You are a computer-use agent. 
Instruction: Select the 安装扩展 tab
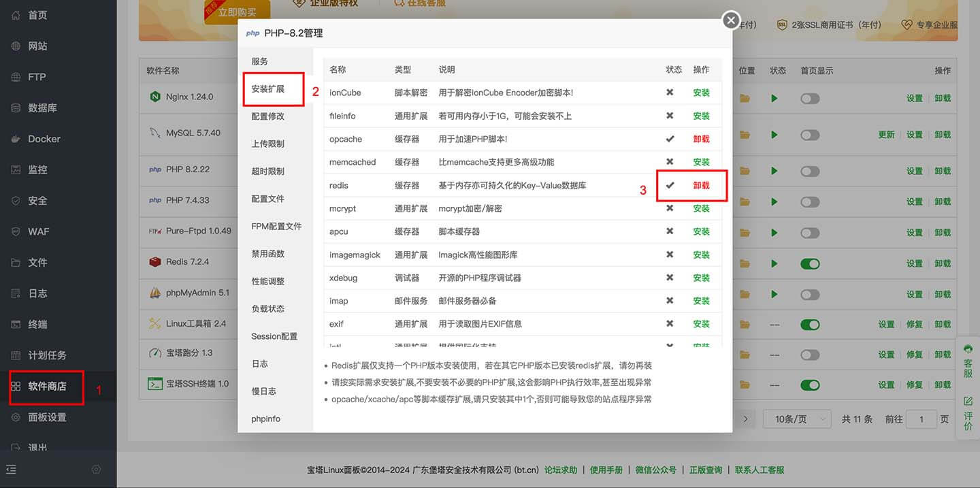[x=275, y=89]
